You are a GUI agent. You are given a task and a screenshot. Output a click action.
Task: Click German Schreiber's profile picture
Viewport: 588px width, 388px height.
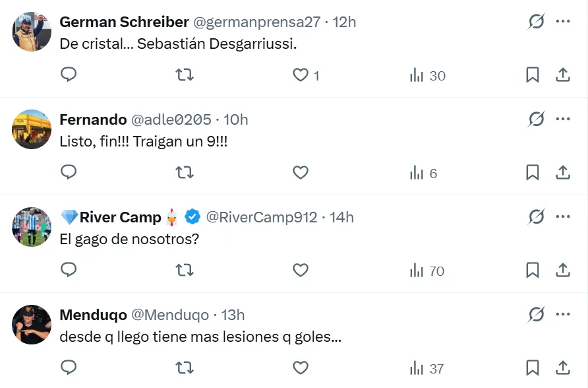point(32,32)
